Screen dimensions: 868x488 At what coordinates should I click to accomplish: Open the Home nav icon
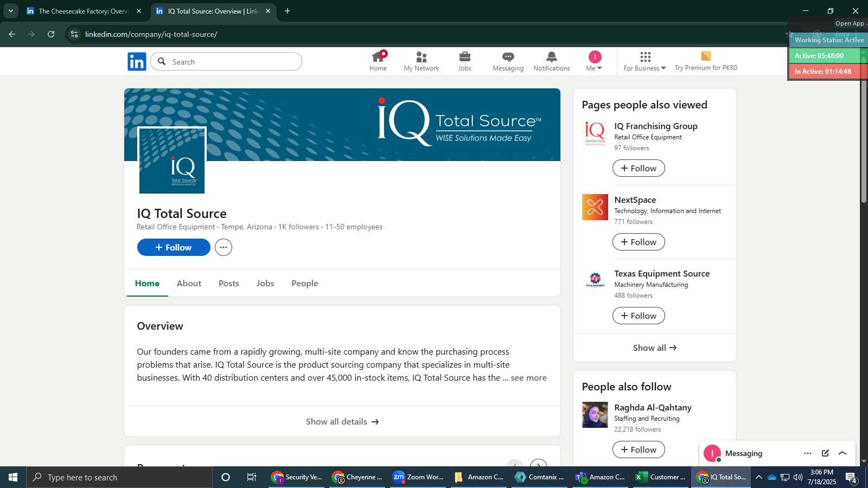coord(378,61)
